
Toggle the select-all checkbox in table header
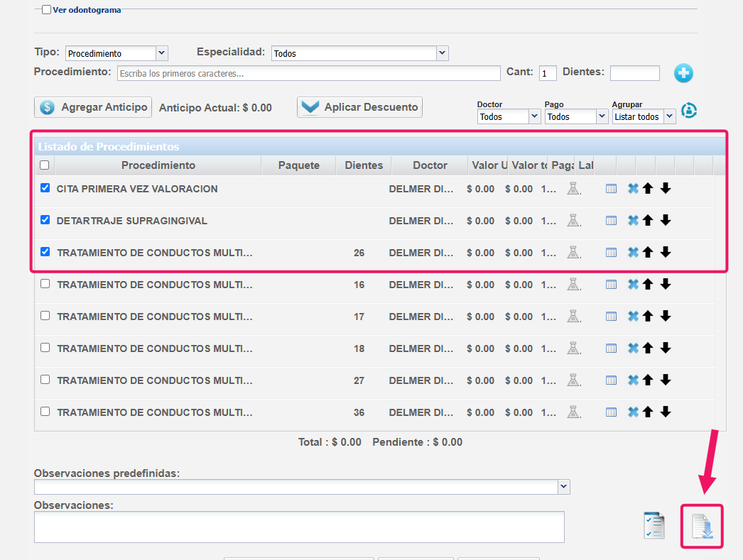click(45, 165)
